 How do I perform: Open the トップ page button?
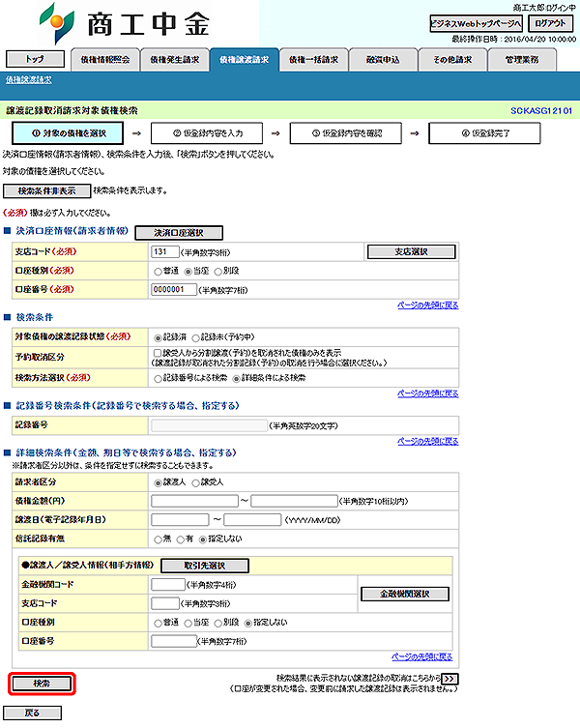tap(36, 59)
